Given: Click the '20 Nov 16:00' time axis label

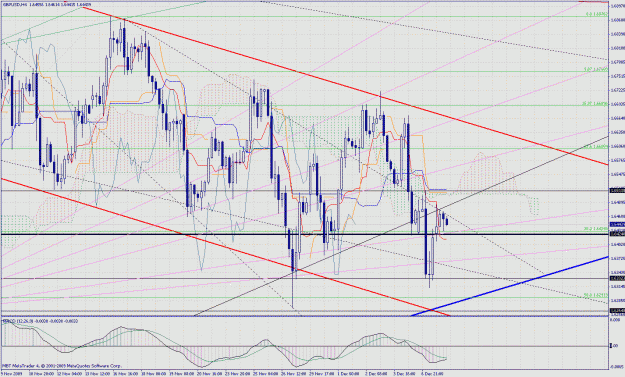Looking at the screenshot, I should pos(210,374).
